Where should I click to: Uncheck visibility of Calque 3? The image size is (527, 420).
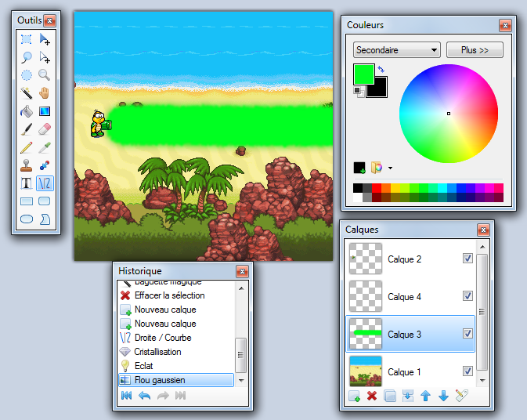coord(467,334)
